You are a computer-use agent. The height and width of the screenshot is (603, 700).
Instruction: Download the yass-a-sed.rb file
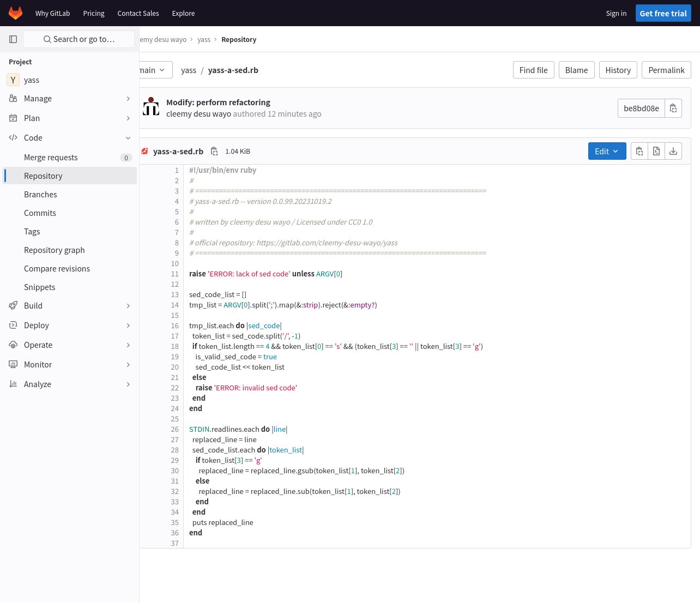pos(673,151)
